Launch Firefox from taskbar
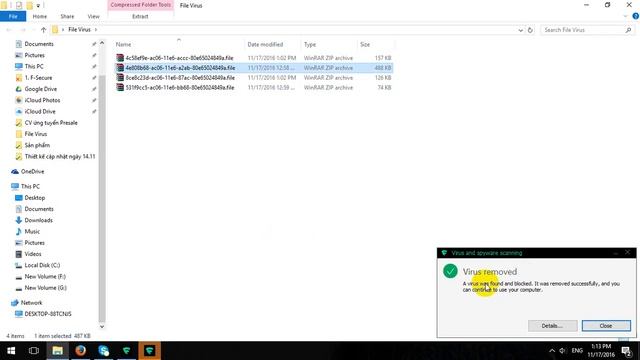Viewport: 640px width, 360px height. [x=80, y=351]
